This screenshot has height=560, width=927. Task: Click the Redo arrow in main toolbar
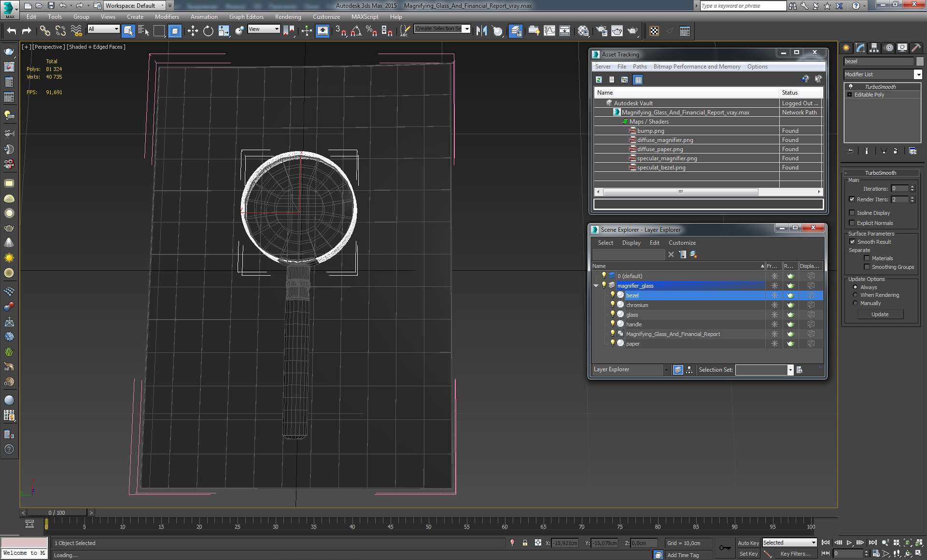[27, 31]
